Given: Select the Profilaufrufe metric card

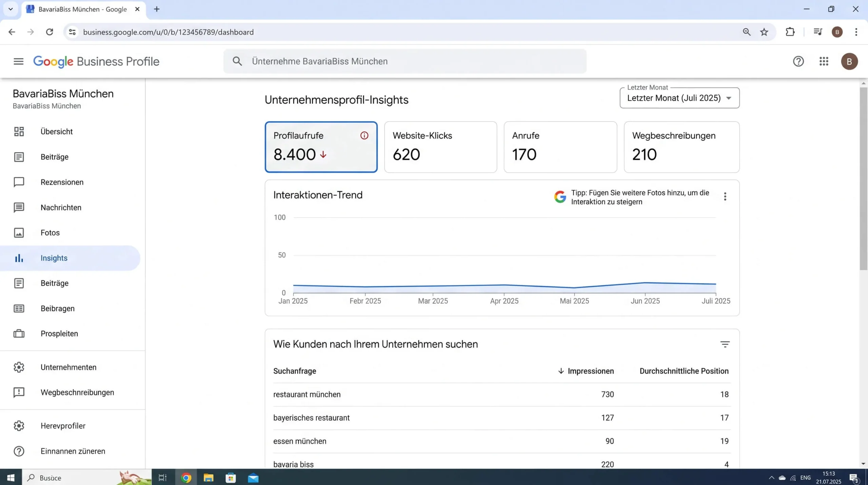Looking at the screenshot, I should click(321, 147).
